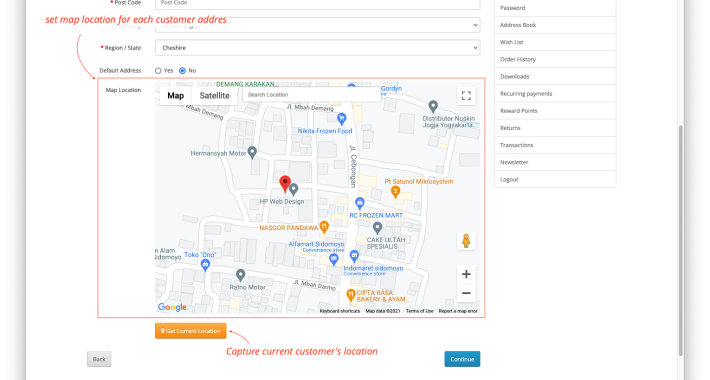The height and width of the screenshot is (380, 710).
Task: Focus the Post Code input field
Action: pos(317,4)
